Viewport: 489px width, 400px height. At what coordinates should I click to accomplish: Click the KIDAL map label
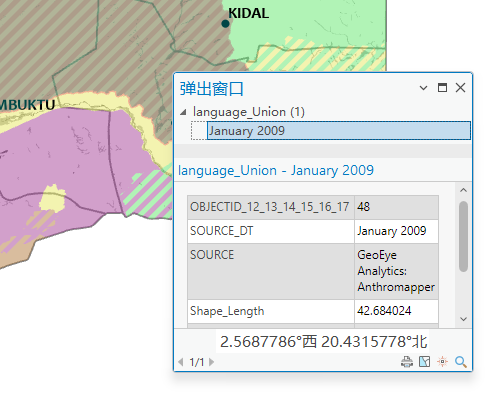tap(249, 13)
